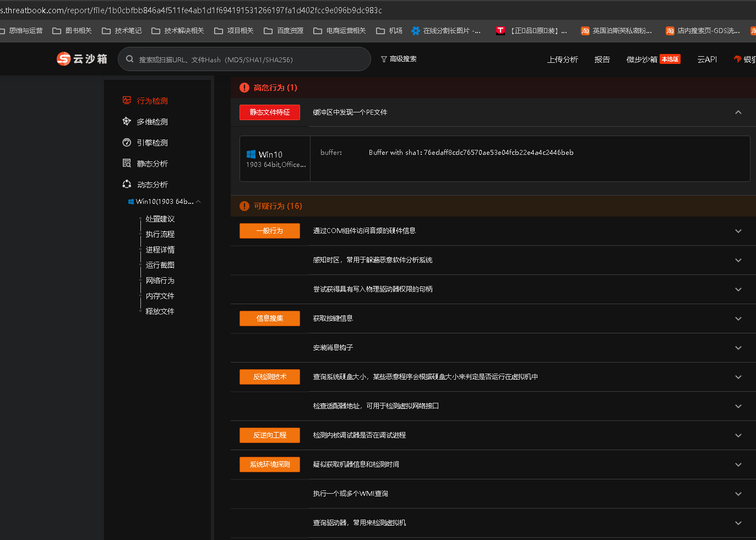The width and height of the screenshot is (756, 540).
Task: Go to 执行流程 in the sidebar tree
Action: [x=160, y=234]
